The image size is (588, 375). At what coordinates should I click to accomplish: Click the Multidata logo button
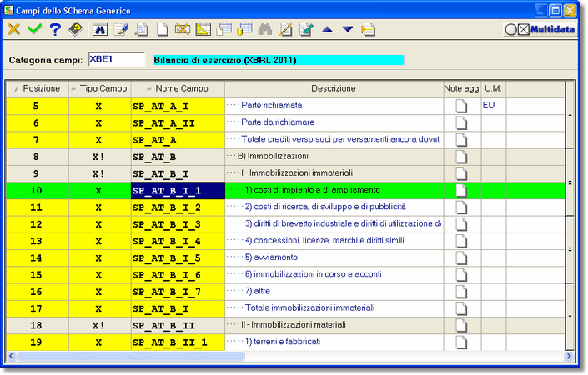click(x=540, y=29)
